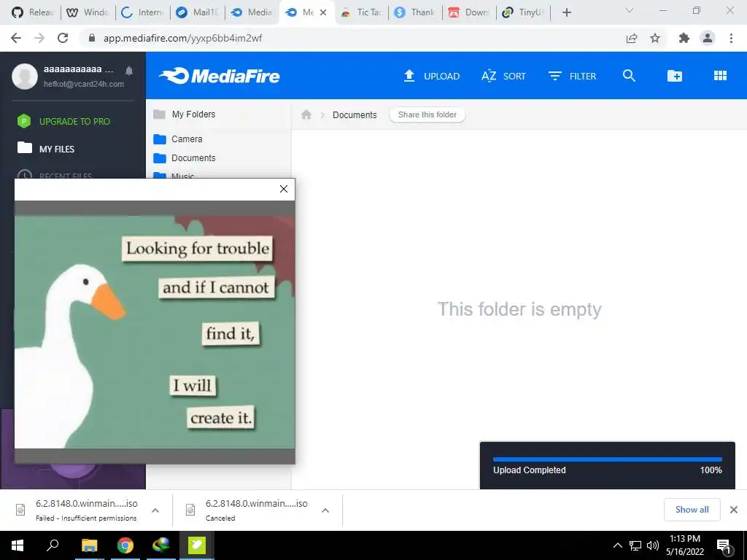Image resolution: width=747 pixels, height=560 pixels.
Task: Open the notification center icon
Action: coord(724,546)
